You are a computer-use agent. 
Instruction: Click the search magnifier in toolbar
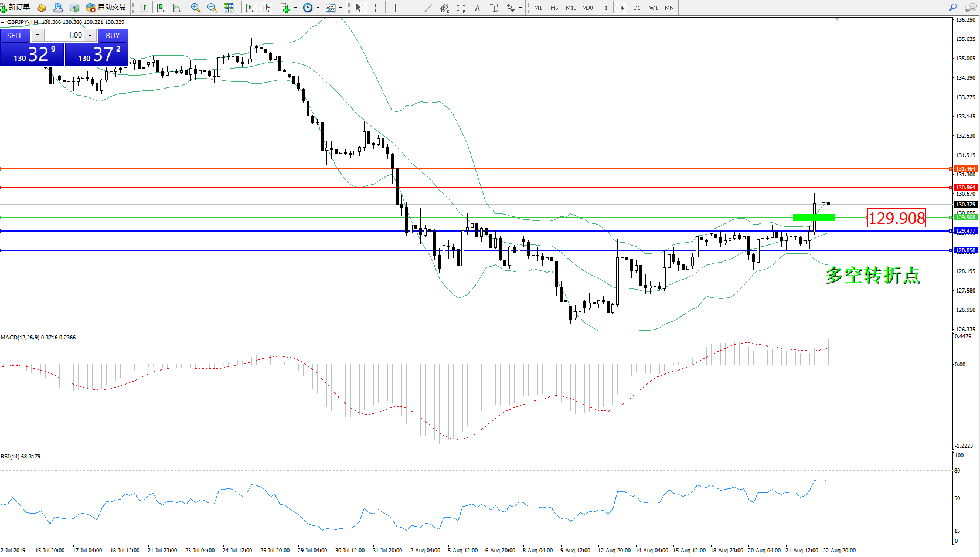coord(952,8)
